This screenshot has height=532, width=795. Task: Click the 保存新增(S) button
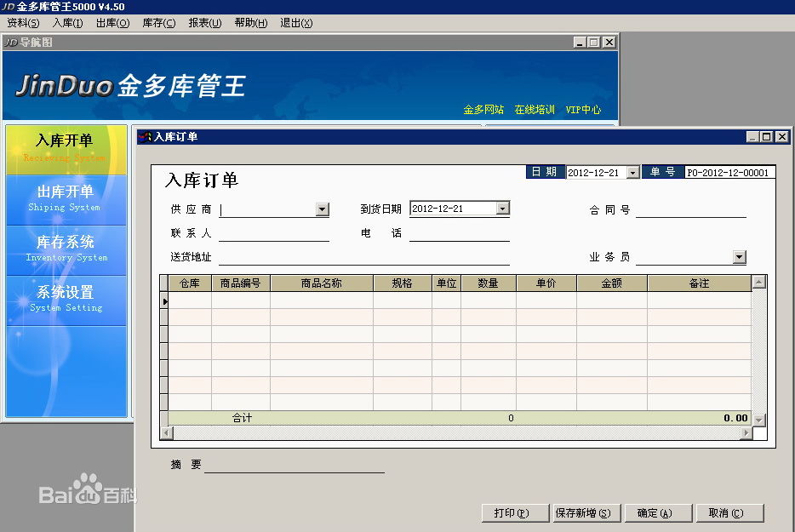tap(582, 513)
